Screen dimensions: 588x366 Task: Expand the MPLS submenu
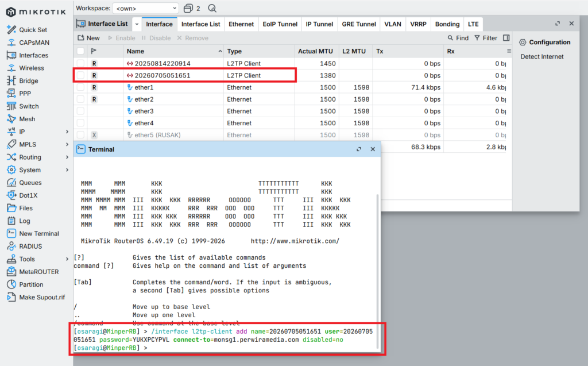[67, 145]
